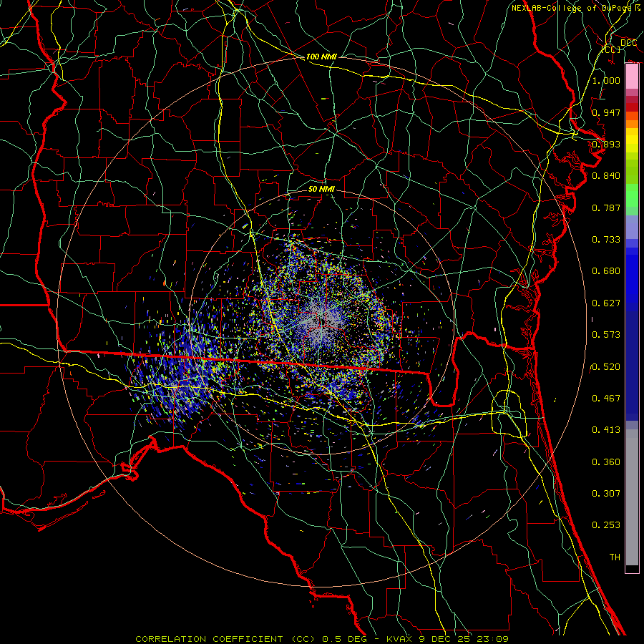Click the 0.840 scale value

tap(606, 176)
